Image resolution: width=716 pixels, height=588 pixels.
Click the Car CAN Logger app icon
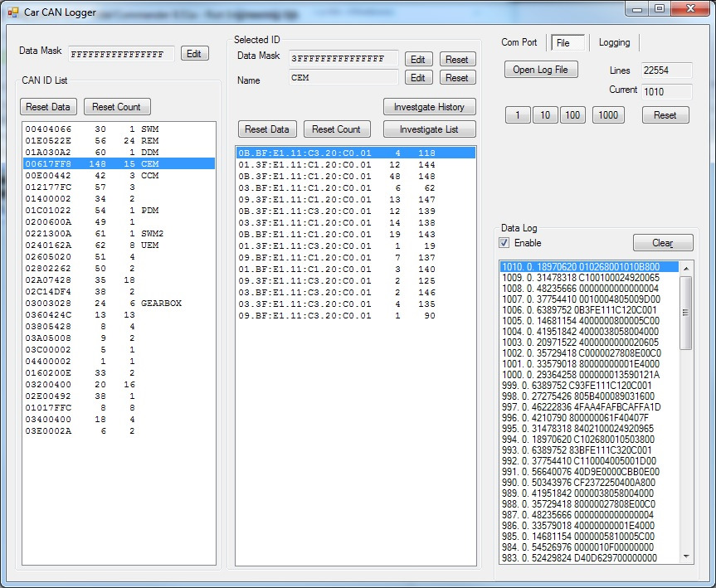pyautogui.click(x=13, y=12)
